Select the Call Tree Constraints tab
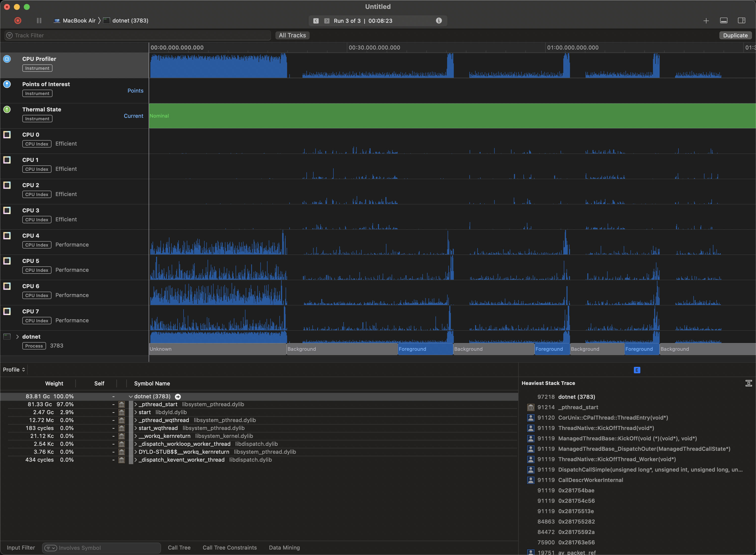Image resolution: width=756 pixels, height=555 pixels. click(x=230, y=547)
